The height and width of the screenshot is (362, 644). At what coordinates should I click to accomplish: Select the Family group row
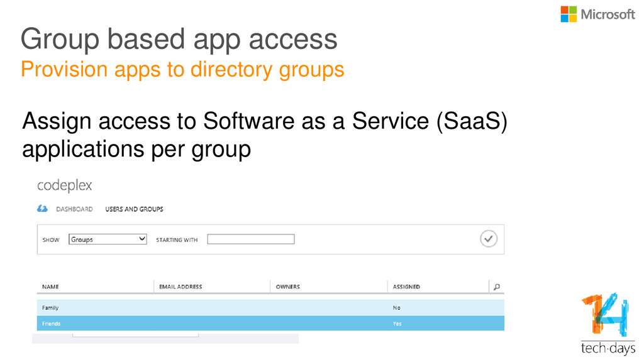click(x=270, y=307)
